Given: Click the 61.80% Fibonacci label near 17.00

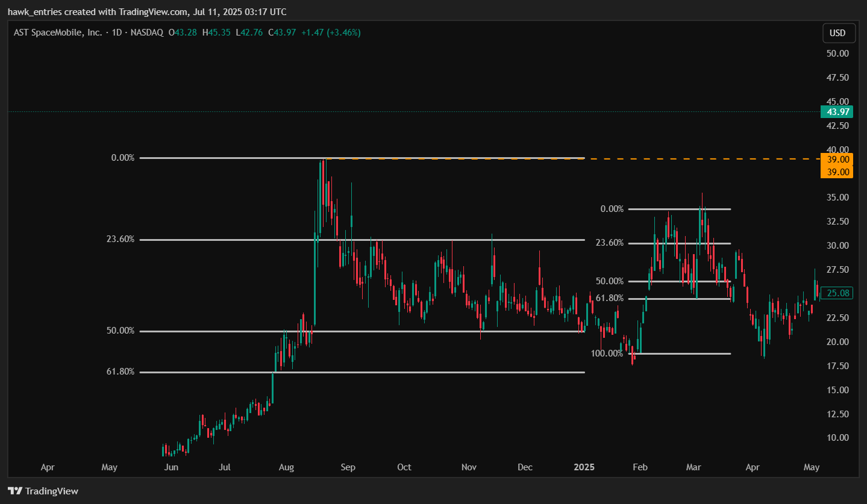Looking at the screenshot, I should coord(121,372).
